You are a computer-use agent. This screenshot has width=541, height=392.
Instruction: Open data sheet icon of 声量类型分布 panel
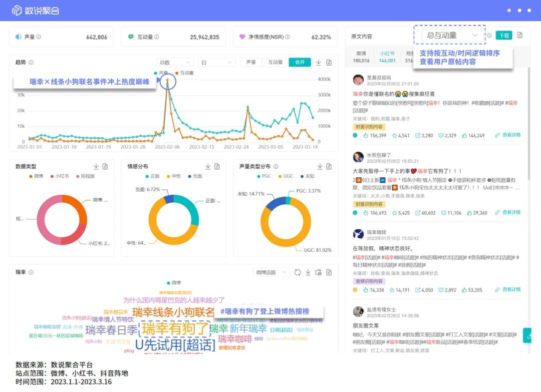click(329, 167)
